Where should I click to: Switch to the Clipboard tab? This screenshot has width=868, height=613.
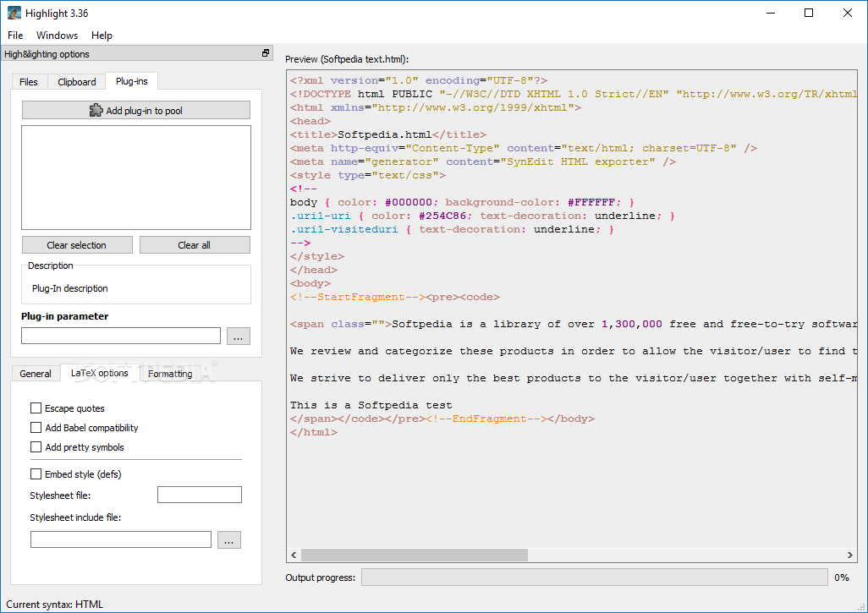(76, 82)
